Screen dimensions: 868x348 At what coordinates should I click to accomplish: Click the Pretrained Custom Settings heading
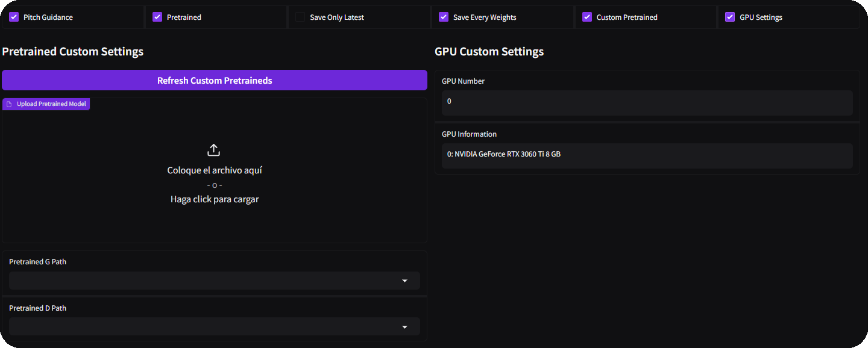[73, 52]
